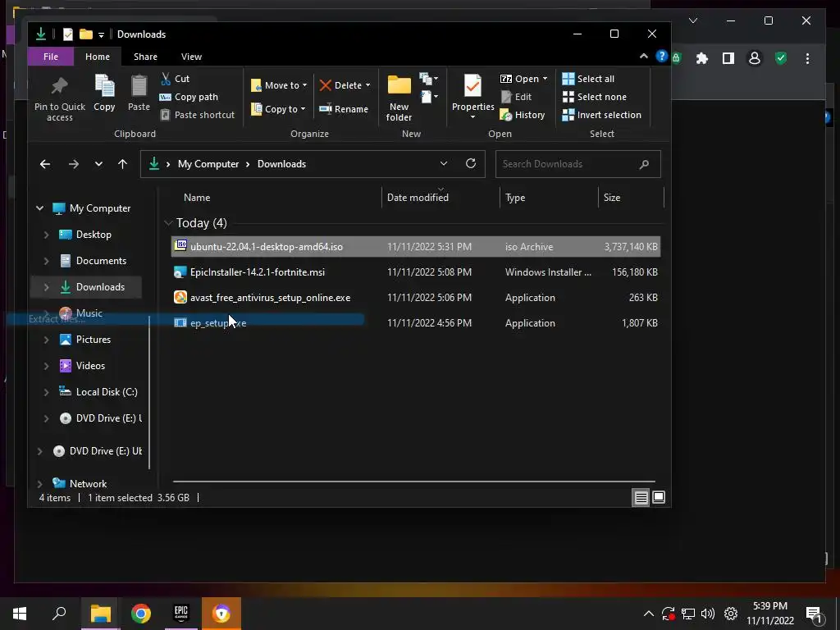Toggle Chrome side panel icon
Screen dimensions: 840x630
(x=728, y=58)
